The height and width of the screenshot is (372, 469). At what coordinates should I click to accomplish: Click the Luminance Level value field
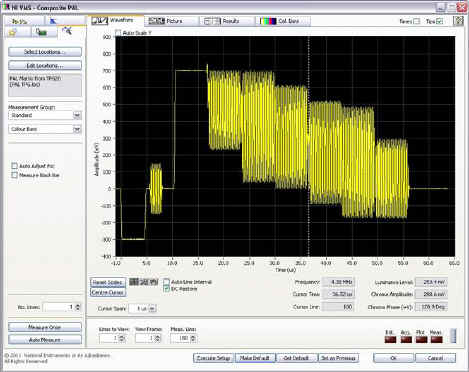pyautogui.click(x=431, y=282)
